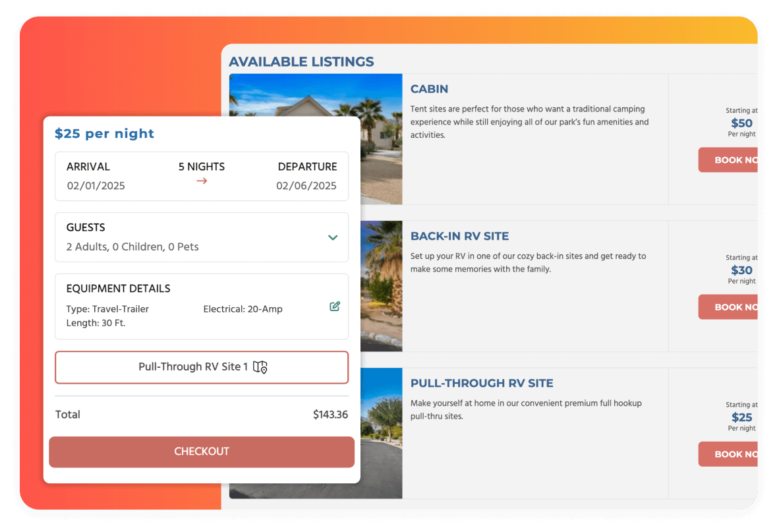Click the arrival date 02/01/2025
The width and height of the screenshot is (777, 532).
(x=96, y=186)
